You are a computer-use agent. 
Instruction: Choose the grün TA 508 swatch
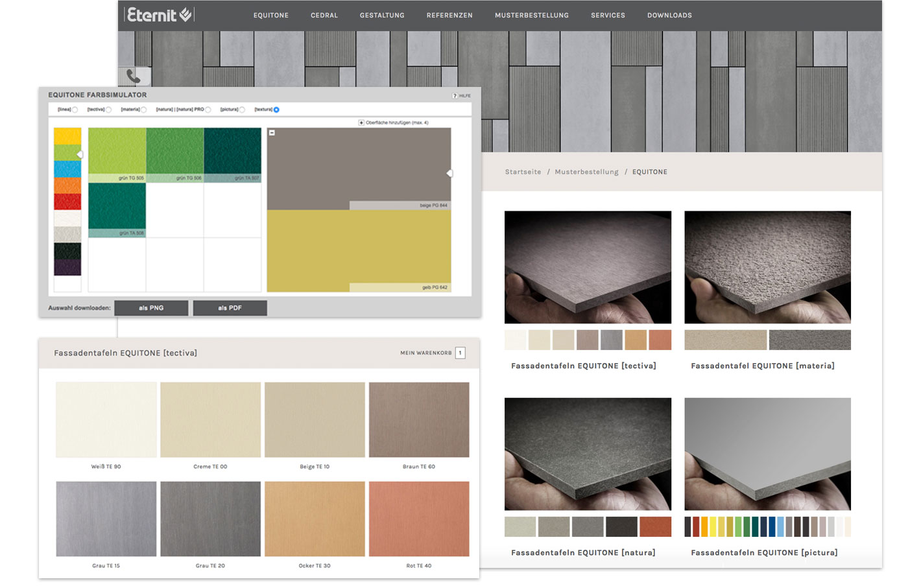click(117, 210)
